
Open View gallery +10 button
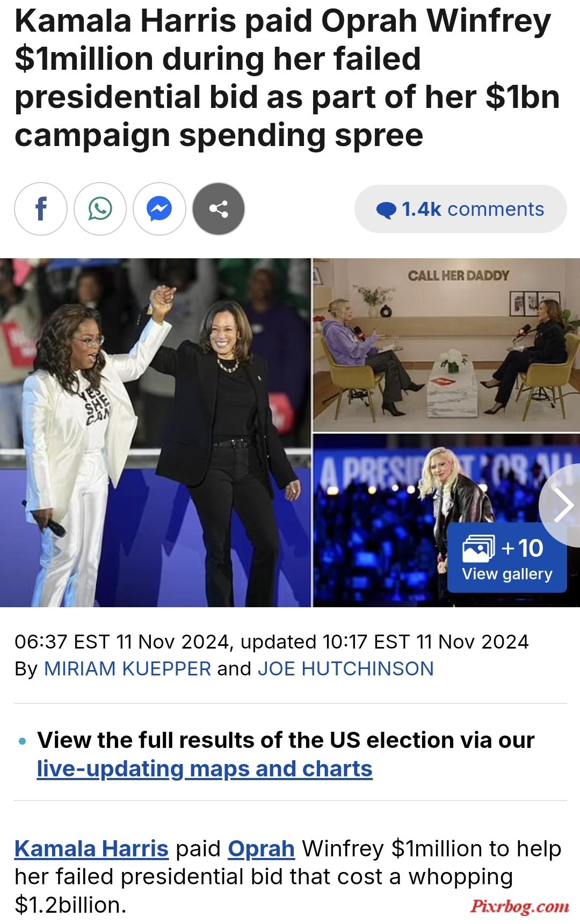507,558
